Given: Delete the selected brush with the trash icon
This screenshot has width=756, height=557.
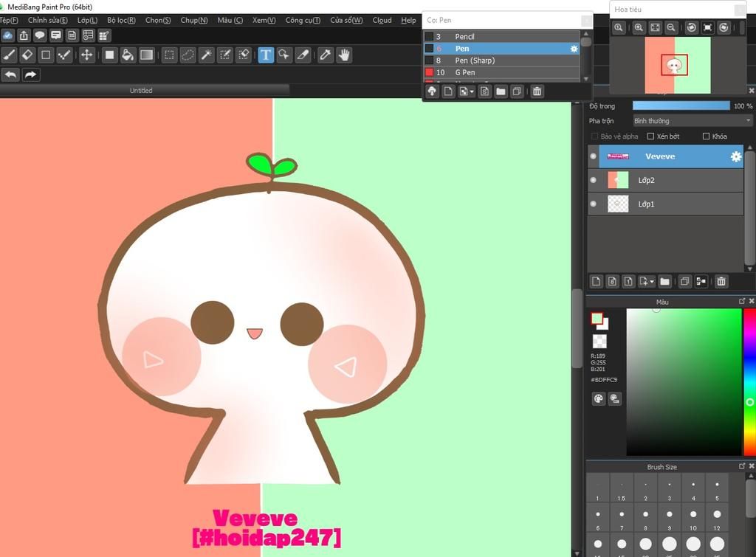Looking at the screenshot, I should 537,91.
